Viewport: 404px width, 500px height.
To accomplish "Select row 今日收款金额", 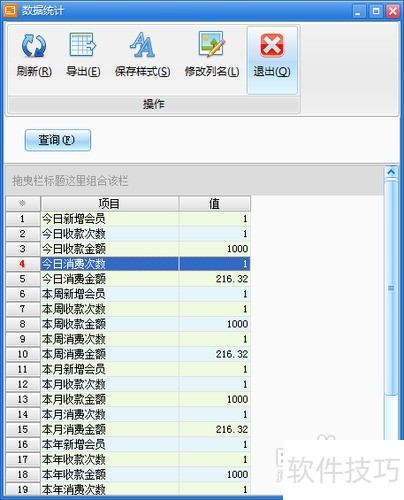I will (128, 249).
